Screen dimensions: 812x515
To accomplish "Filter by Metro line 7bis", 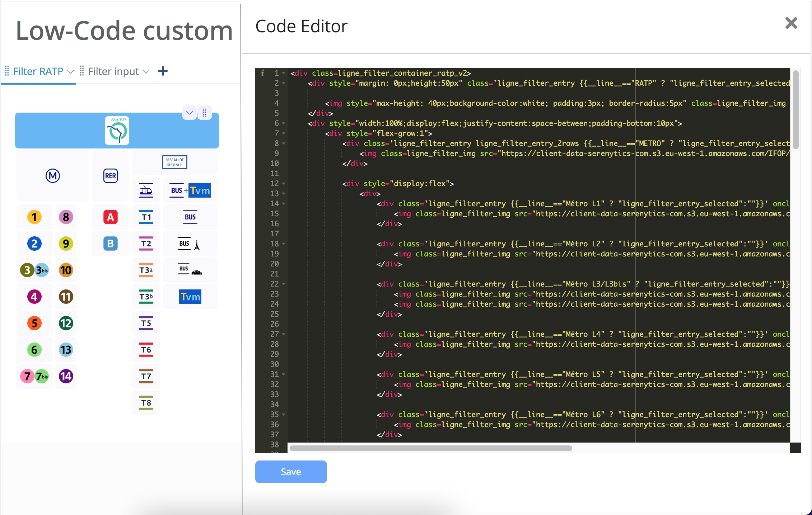I will 42,376.
